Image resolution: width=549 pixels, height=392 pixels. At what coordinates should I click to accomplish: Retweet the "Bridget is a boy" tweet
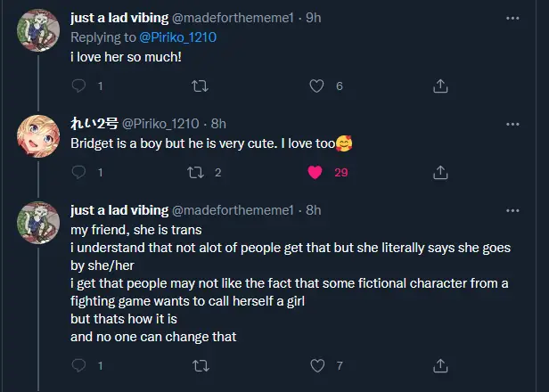point(200,173)
